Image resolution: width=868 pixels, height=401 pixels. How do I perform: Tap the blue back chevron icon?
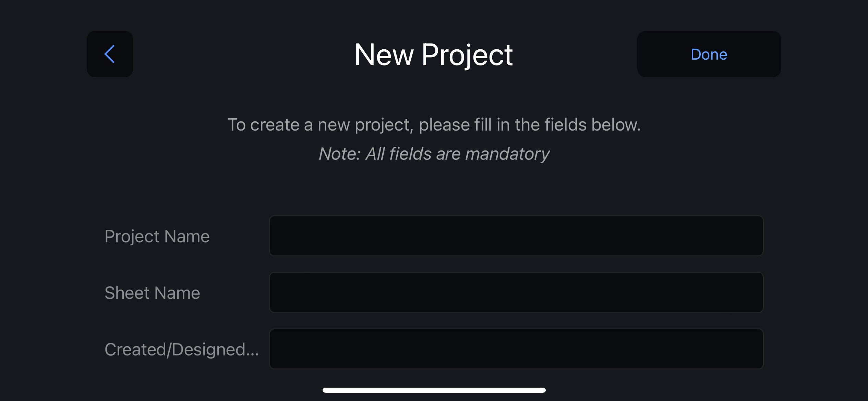tap(109, 54)
